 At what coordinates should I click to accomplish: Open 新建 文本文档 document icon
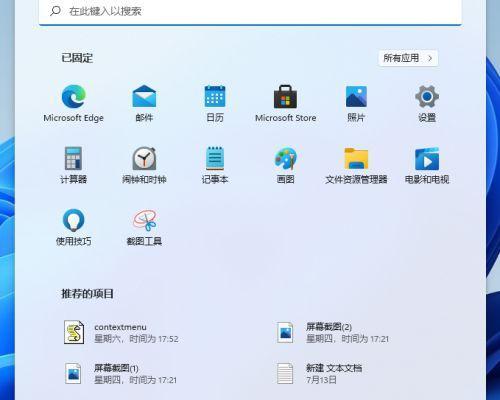coord(285,373)
